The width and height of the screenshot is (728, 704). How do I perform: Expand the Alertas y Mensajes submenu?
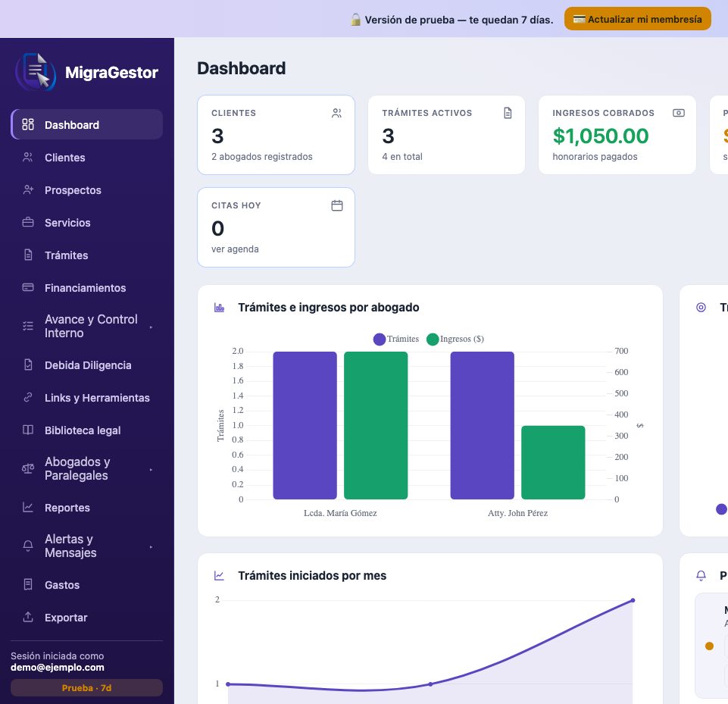click(87, 546)
